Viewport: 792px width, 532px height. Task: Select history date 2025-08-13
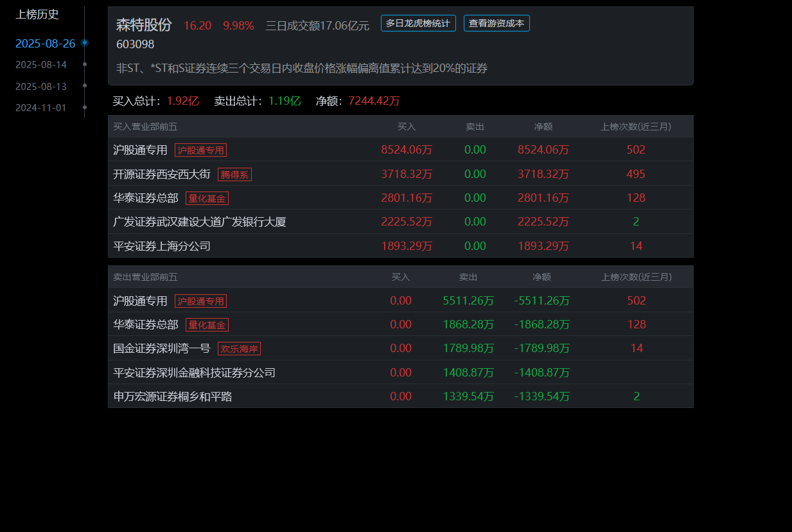[x=41, y=86]
